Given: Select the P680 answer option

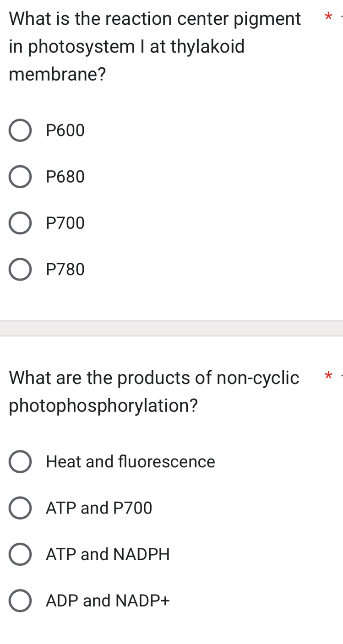Looking at the screenshot, I should [x=20, y=177].
